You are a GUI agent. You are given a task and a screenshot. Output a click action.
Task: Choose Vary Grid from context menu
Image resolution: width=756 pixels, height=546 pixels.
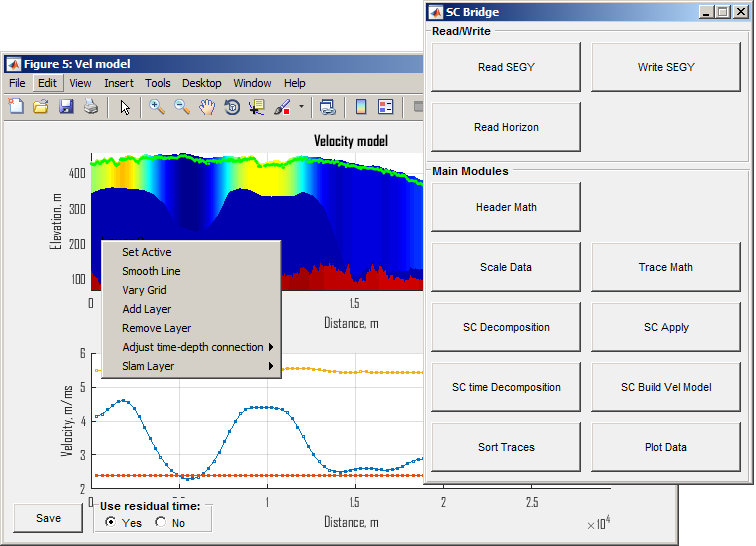tap(192, 290)
